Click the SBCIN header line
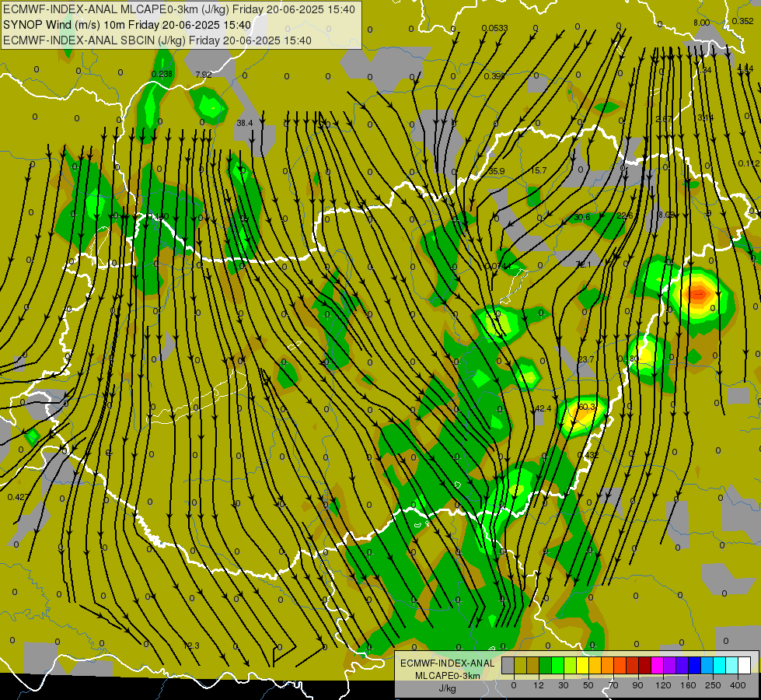761x700 pixels. click(x=157, y=40)
